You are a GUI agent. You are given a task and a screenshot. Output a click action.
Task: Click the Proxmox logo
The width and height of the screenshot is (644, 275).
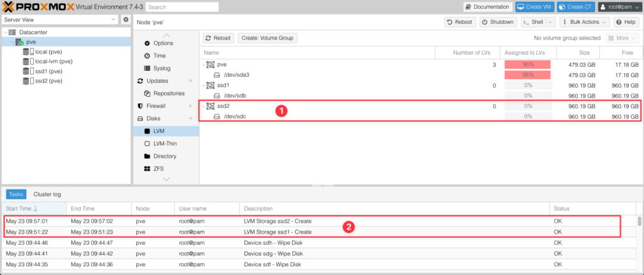(38, 6)
